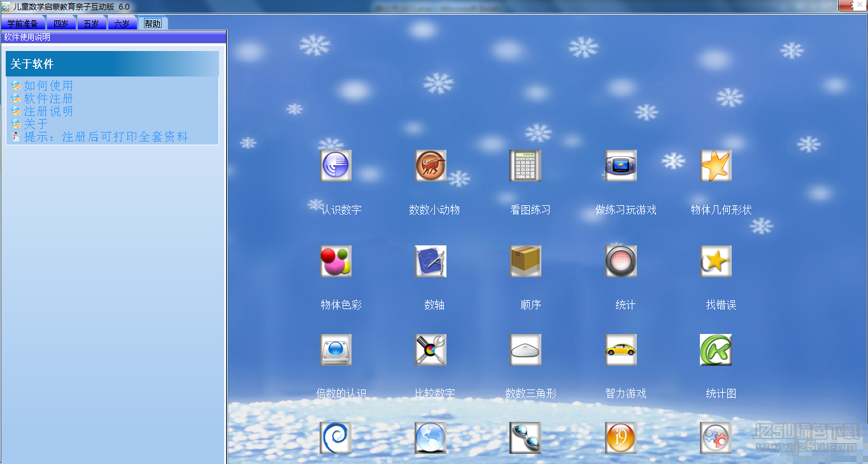The width and height of the screenshot is (868, 464).
Task: Click the application icon in title bar
Action: pos(6,6)
